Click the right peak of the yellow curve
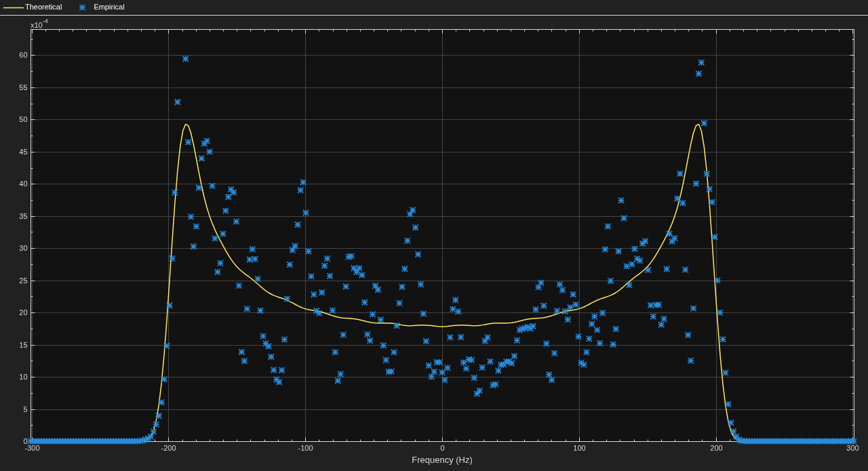 click(698, 124)
